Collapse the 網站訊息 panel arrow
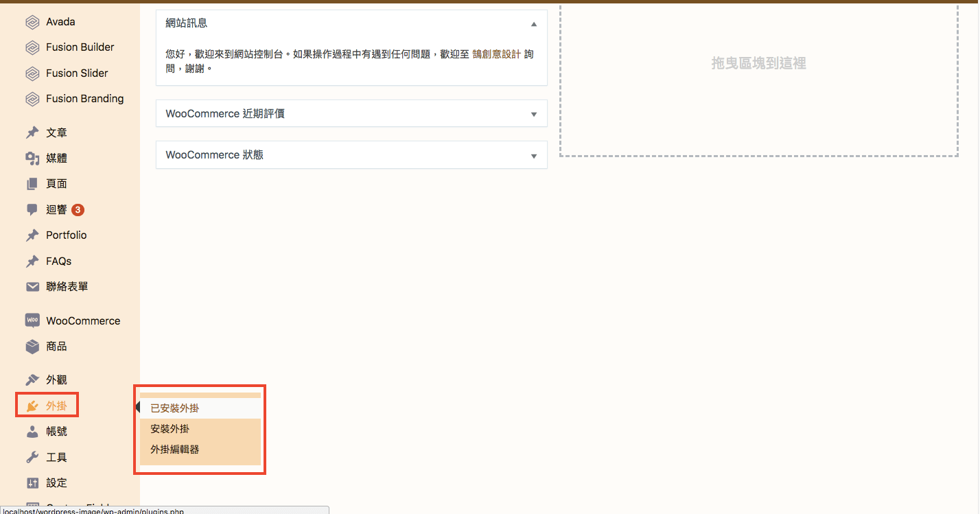Image resolution: width=980 pixels, height=514 pixels. pyautogui.click(x=534, y=24)
